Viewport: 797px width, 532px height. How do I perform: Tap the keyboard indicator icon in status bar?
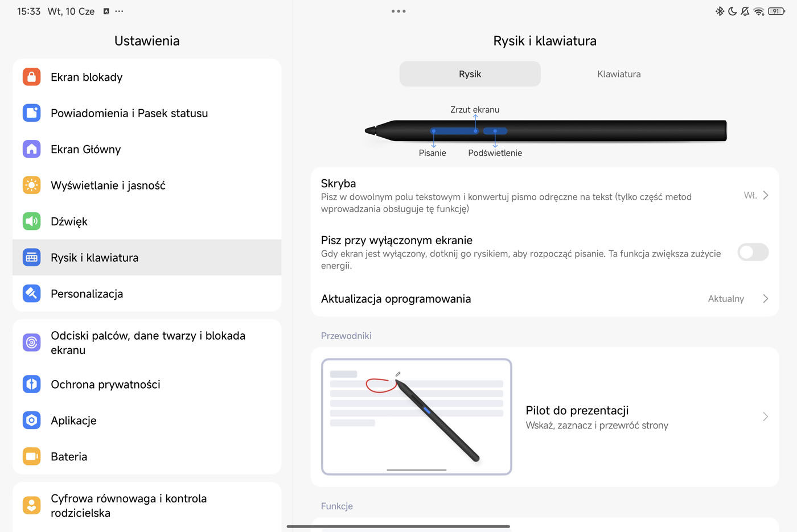pyautogui.click(x=106, y=11)
